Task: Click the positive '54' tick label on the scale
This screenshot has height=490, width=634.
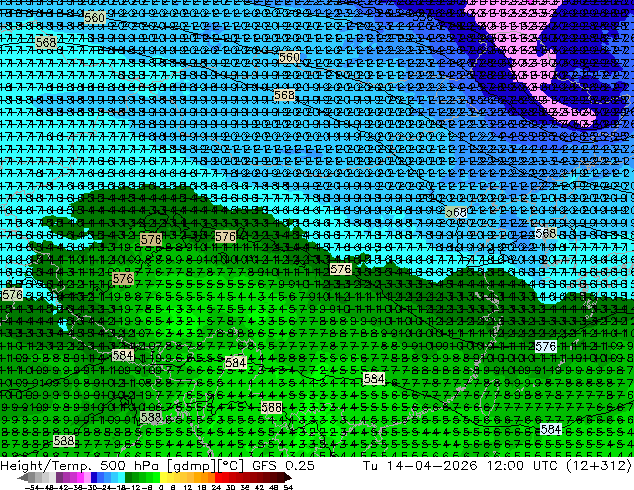Action: [288, 487]
